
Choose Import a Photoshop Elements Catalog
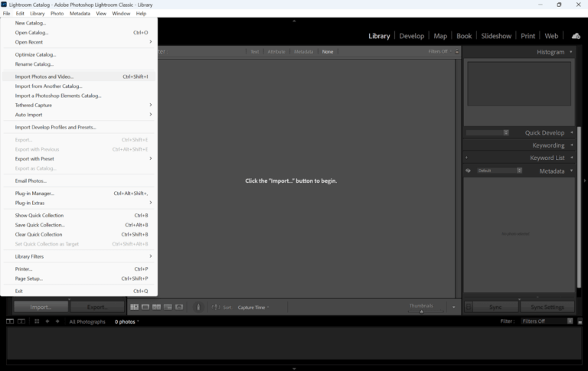coord(79,96)
